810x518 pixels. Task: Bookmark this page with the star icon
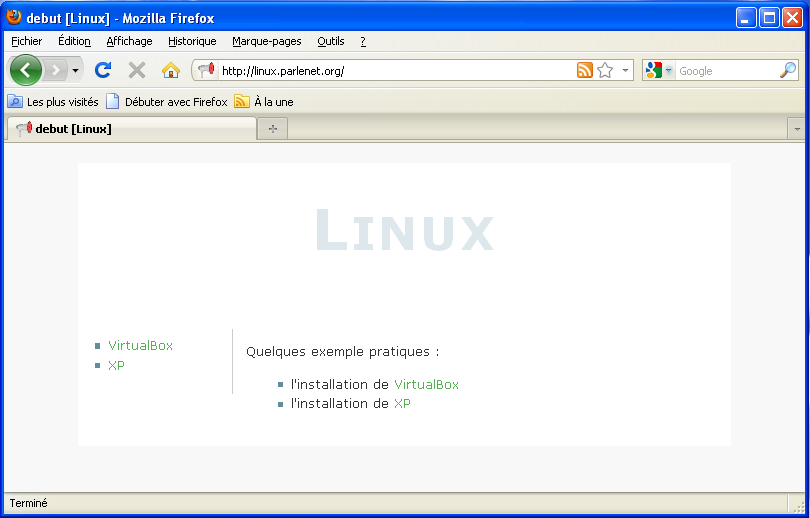(605, 70)
